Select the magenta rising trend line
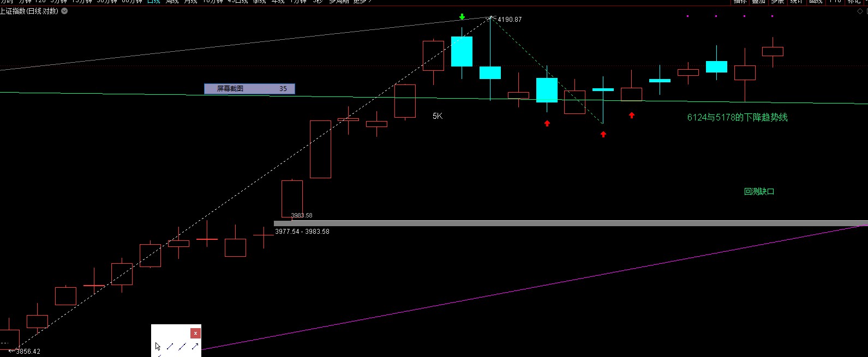Image resolution: width=868 pixels, height=357 pixels. point(535,286)
